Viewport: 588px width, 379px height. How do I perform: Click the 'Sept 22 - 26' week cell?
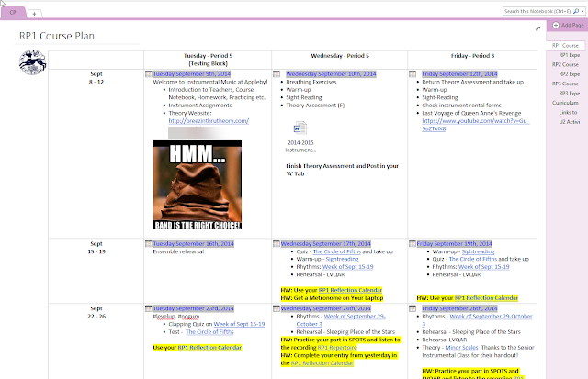pyautogui.click(x=96, y=341)
